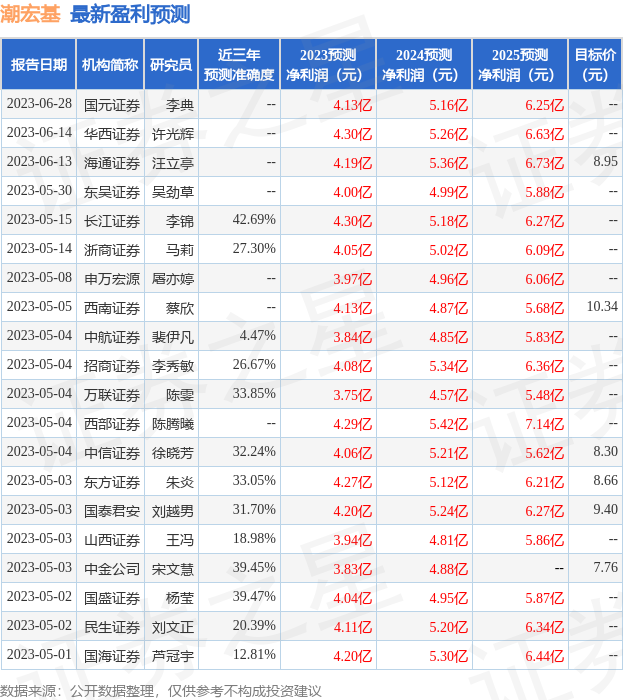Click target price 8.95
623x700 pixels.
605,162
